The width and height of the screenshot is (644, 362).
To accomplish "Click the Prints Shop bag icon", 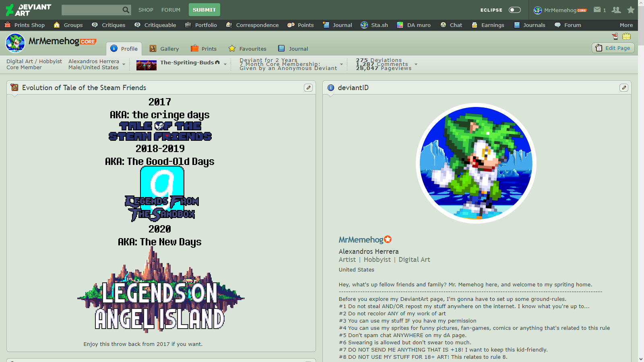I will point(8,25).
